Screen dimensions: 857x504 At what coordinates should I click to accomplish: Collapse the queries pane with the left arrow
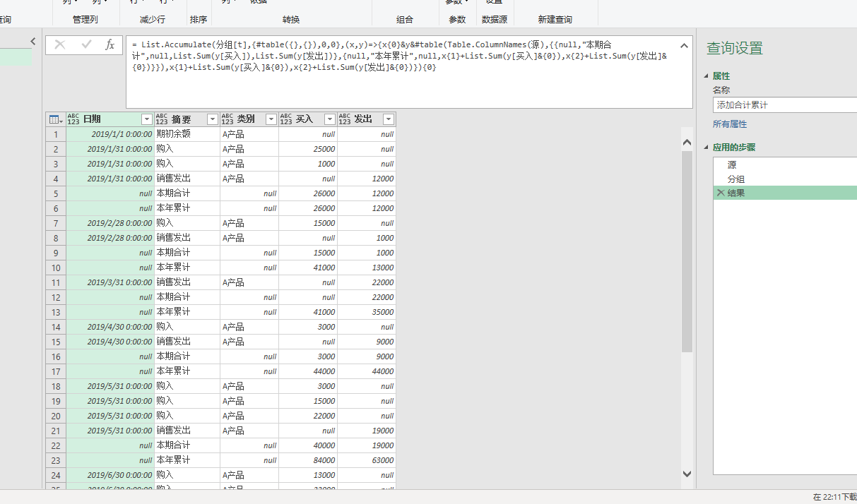pos(32,41)
